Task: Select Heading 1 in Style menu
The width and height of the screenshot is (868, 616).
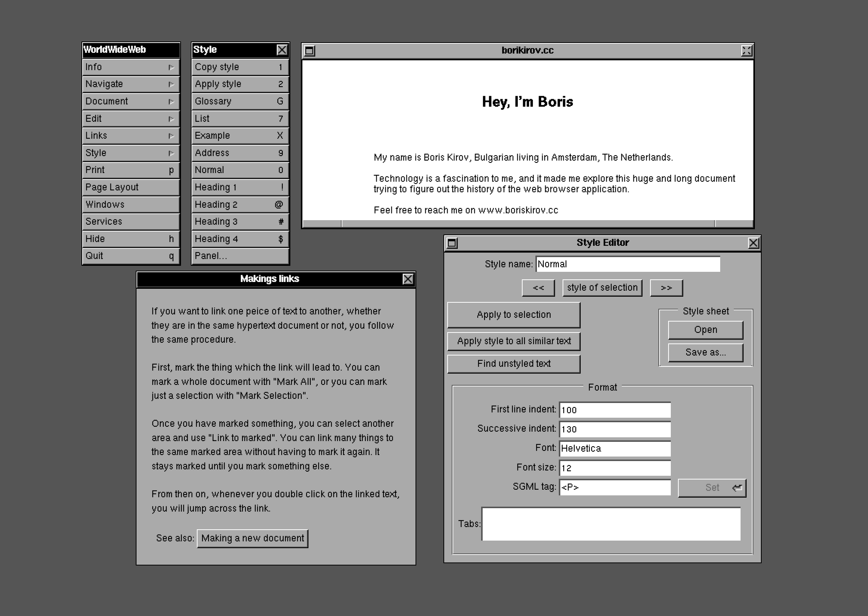Action: coord(240,187)
